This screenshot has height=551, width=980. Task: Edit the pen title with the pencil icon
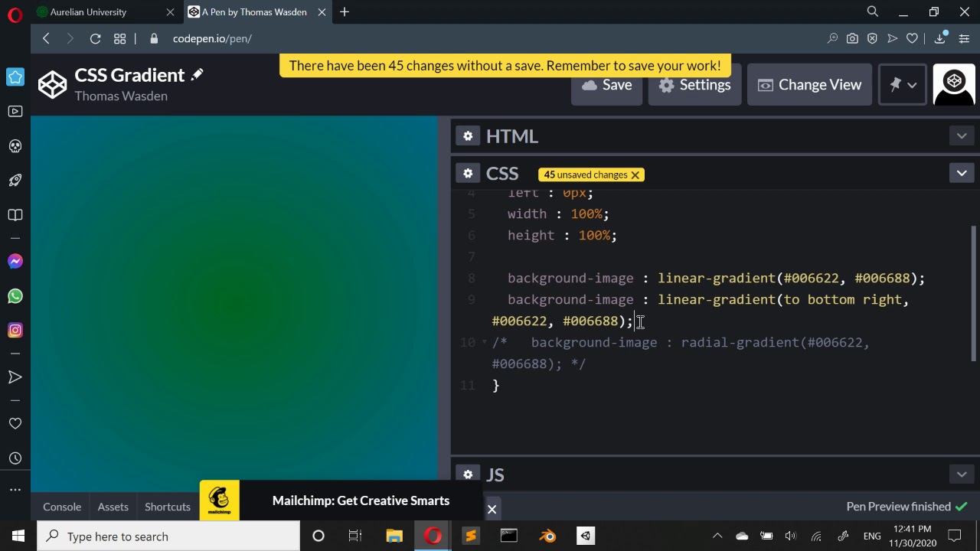tap(197, 74)
